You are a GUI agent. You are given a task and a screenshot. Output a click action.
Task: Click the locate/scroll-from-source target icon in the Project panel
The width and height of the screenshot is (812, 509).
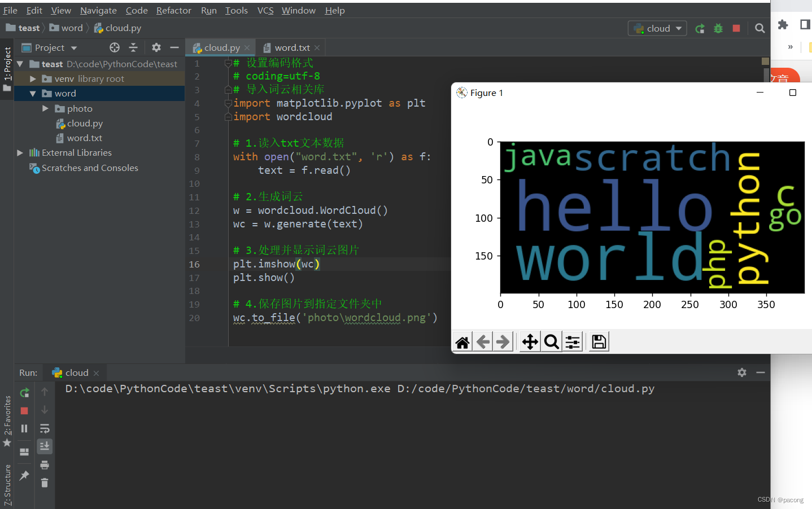(115, 47)
